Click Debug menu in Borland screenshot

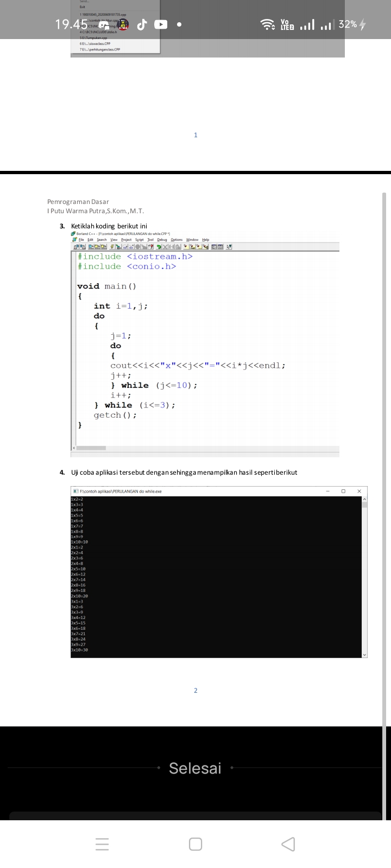tap(162, 240)
